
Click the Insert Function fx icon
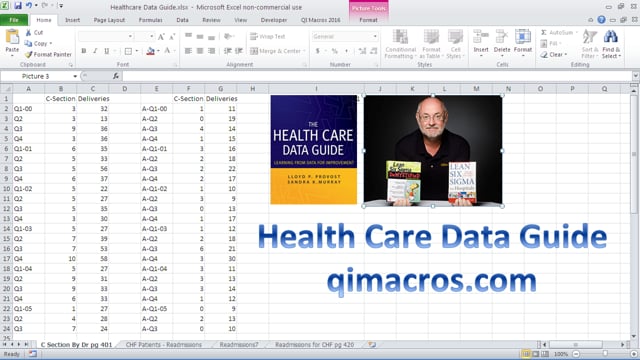[x=116, y=76]
